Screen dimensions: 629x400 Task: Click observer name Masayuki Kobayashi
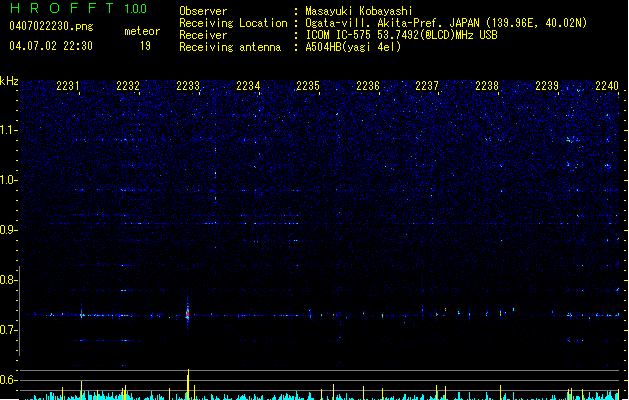359,11
